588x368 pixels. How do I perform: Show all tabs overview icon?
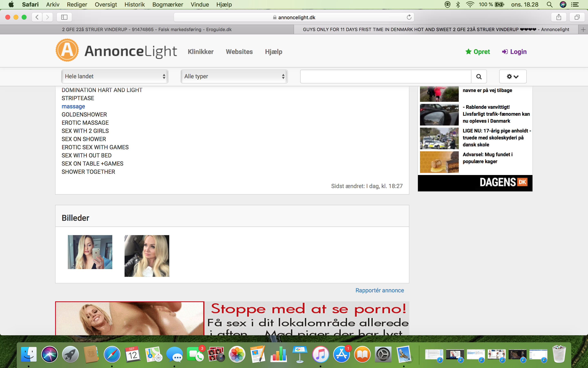pos(577,17)
